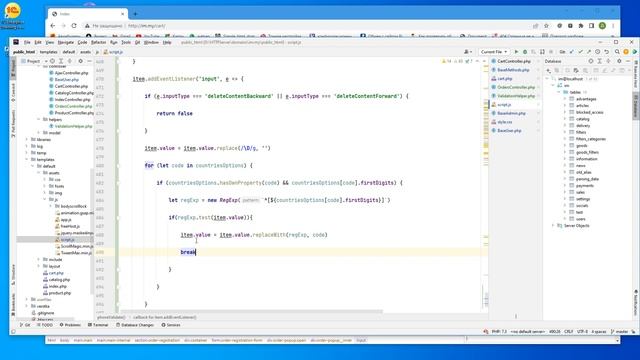Hide the Project panel with minus icon
This screenshot has height=360, width=640.
(89, 61)
